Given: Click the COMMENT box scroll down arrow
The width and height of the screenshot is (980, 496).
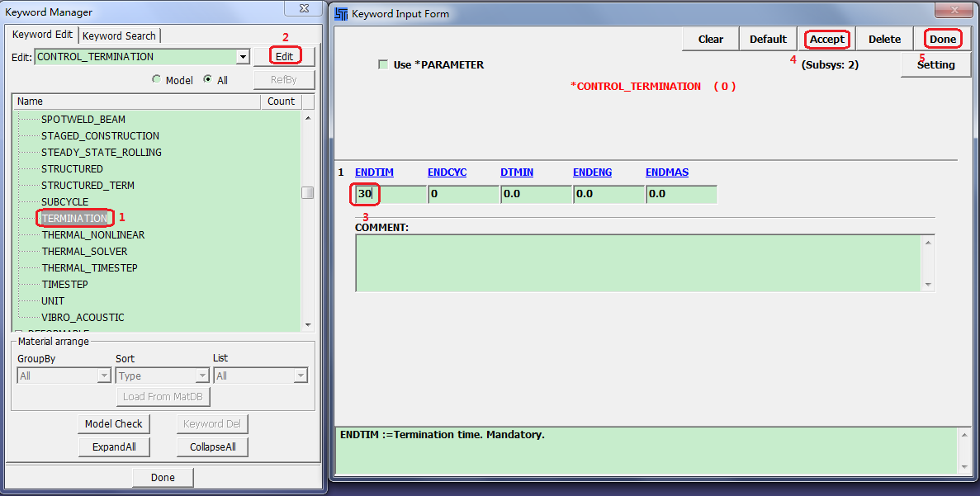Looking at the screenshot, I should pos(928,285).
